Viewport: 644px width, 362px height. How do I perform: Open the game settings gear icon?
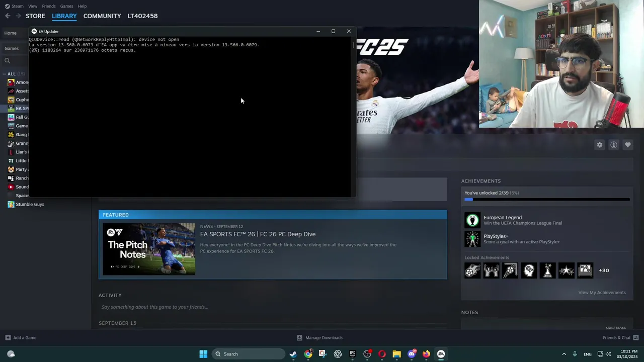[x=600, y=145]
